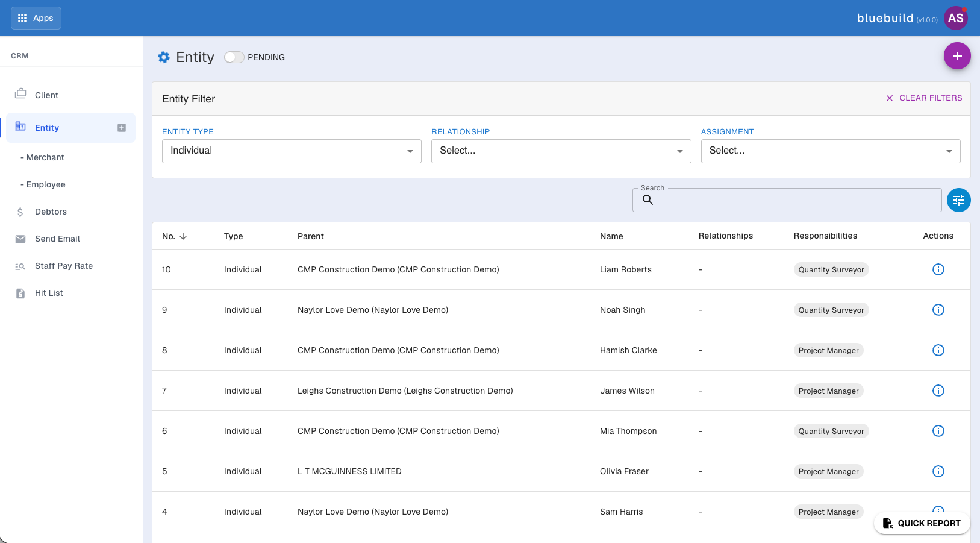Screen dimensions: 980x543
Task: Click the Hit List document icon
Action: [x=20, y=293]
